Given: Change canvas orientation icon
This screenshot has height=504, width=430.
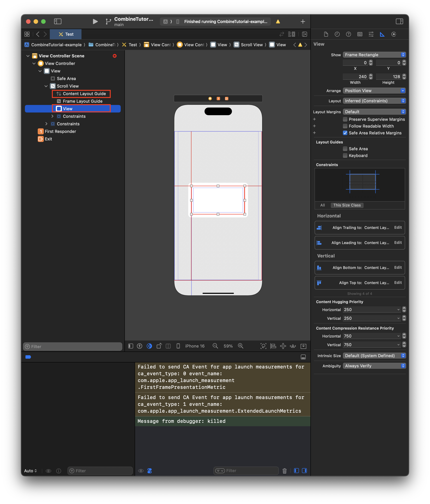Looking at the screenshot, I should [159, 346].
